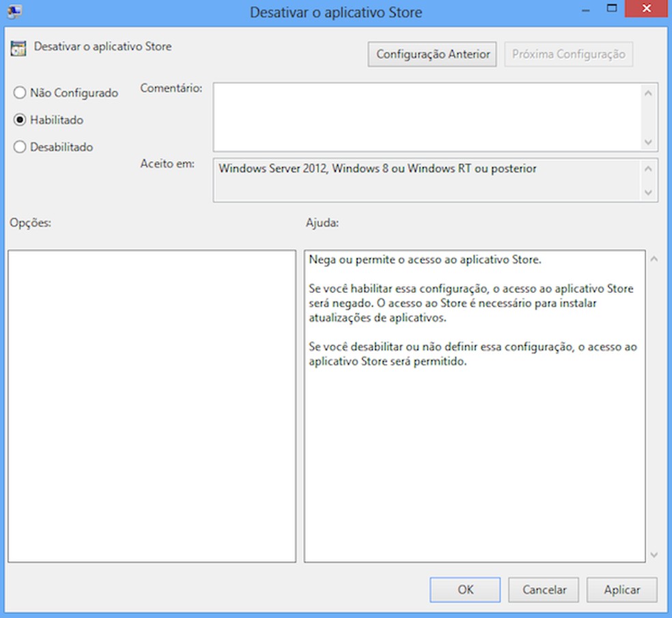Apply changes with the Aplicar button

(x=622, y=590)
